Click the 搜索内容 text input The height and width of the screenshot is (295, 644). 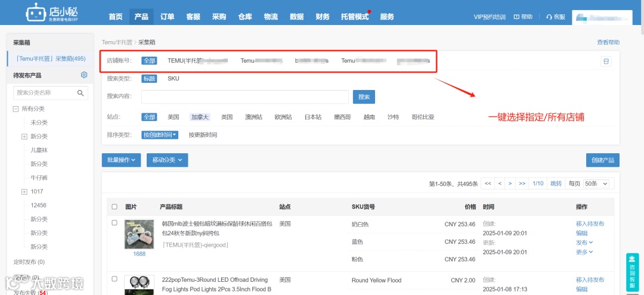(245, 97)
